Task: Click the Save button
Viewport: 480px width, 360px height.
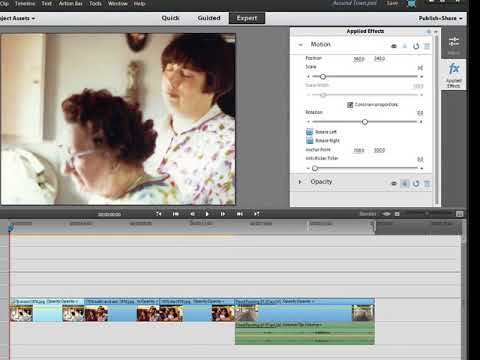Action: [x=392, y=3]
